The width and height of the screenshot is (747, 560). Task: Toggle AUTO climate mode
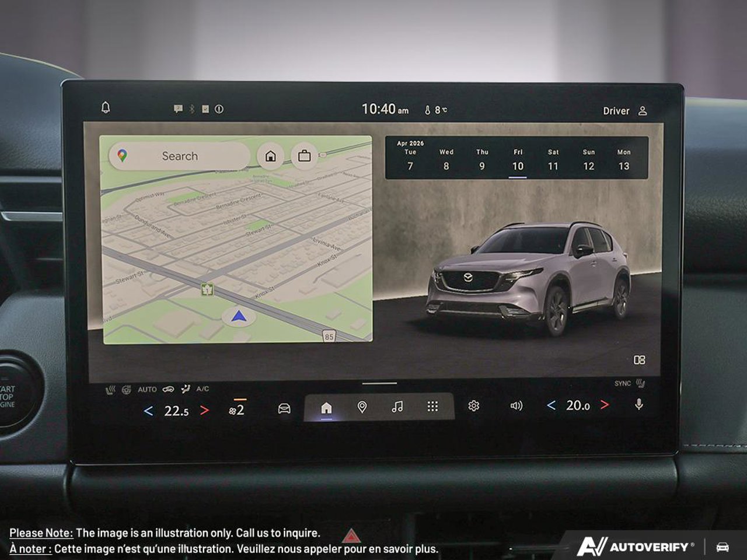tap(147, 389)
